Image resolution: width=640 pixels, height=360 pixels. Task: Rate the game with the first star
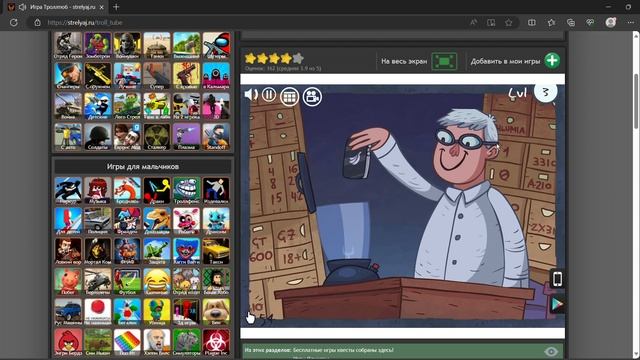(250, 58)
